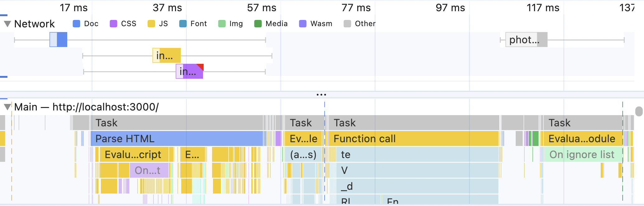Click the gray Other legend swatch
Image resolution: width=644 pixels, height=206 pixels.
tap(347, 24)
